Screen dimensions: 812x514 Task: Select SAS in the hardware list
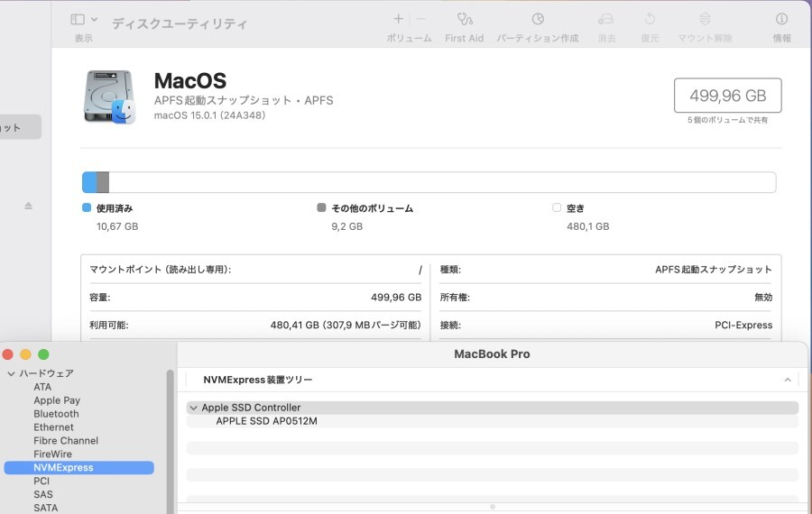43,494
